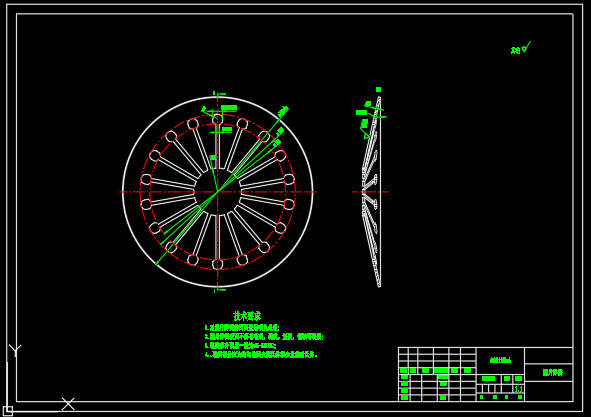Click the part name cell in title block
Image resolution: width=591 pixels, height=417 pixels.
coord(553,373)
